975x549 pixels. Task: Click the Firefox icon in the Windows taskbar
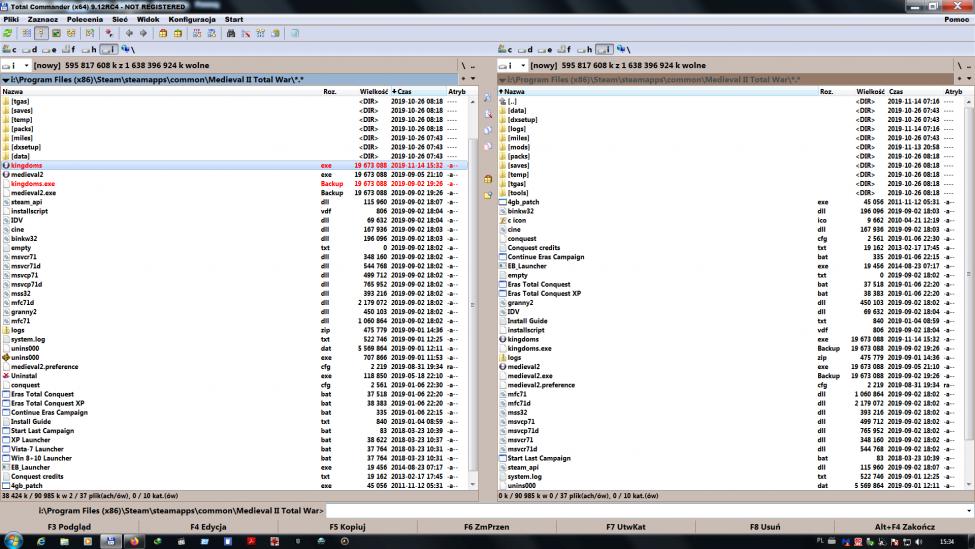click(135, 541)
